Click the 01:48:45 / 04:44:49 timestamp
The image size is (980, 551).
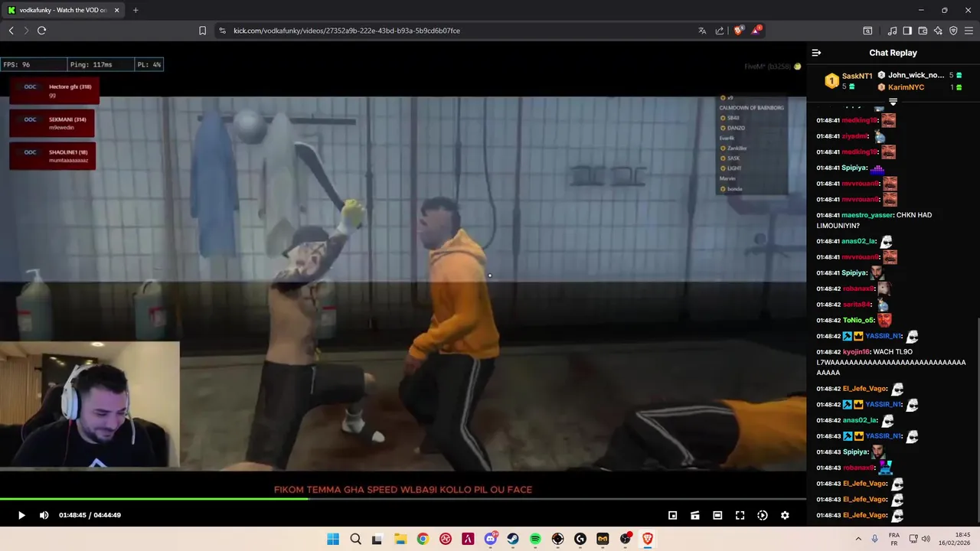tap(90, 515)
